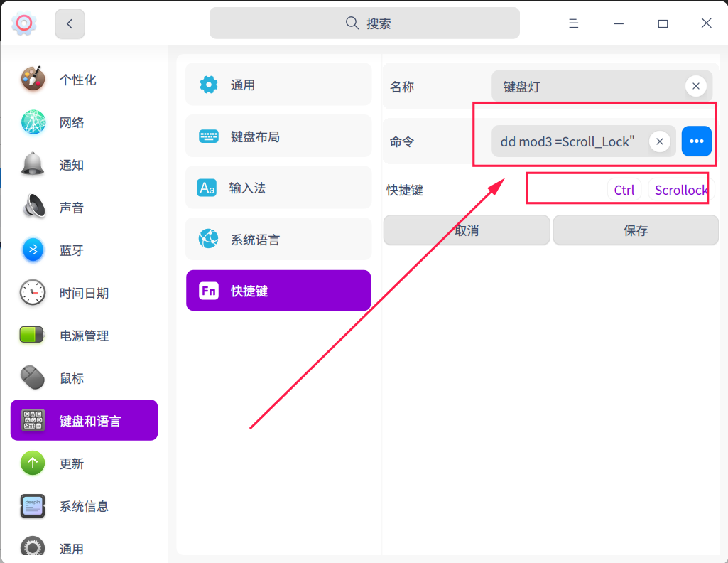Go back with the arrow button
This screenshot has width=728, height=563.
[x=70, y=23]
